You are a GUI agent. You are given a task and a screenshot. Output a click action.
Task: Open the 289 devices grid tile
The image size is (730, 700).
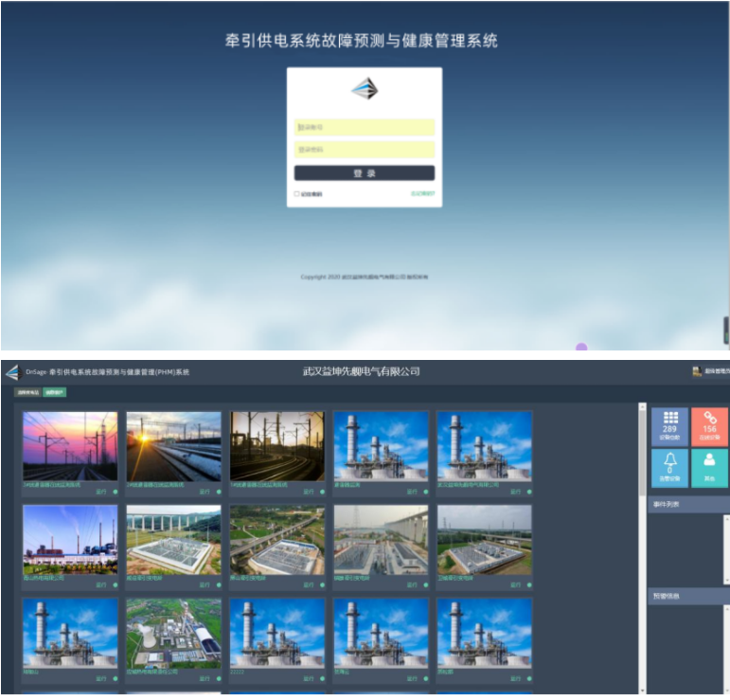click(x=669, y=425)
